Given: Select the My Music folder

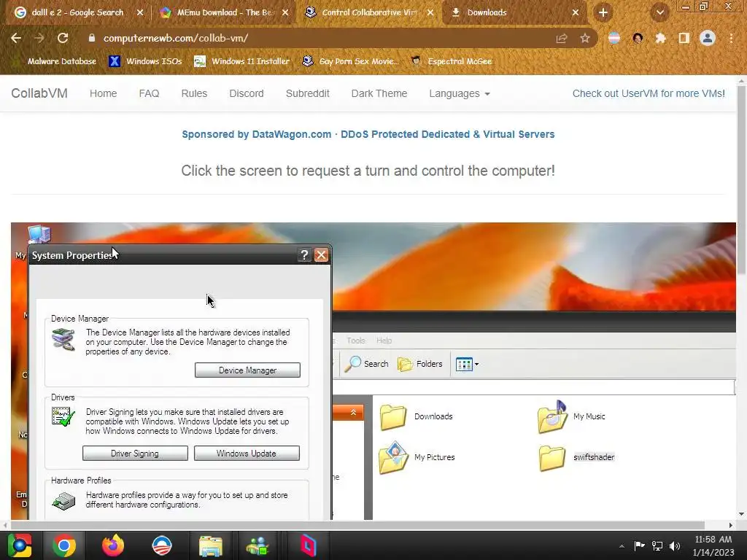Looking at the screenshot, I should click(x=572, y=416).
